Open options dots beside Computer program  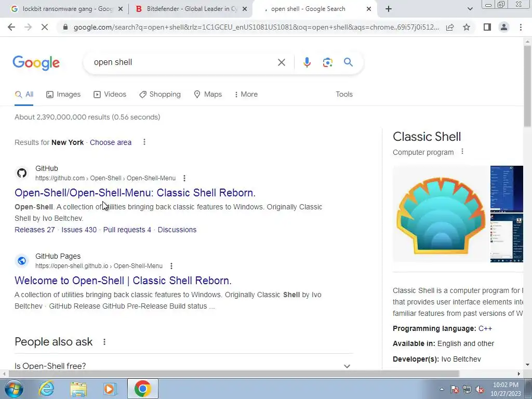coord(462,152)
